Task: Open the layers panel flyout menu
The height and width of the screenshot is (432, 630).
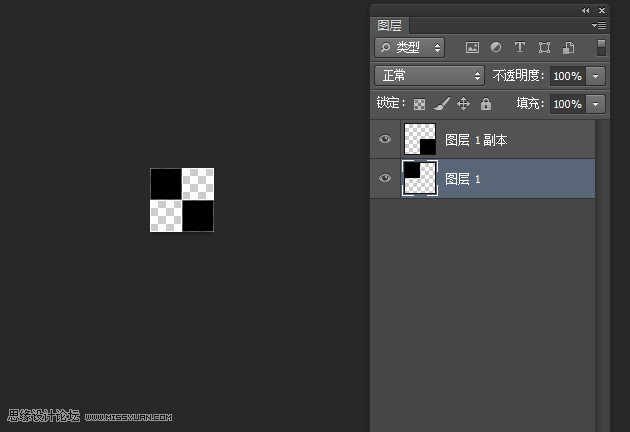Action: (599, 25)
